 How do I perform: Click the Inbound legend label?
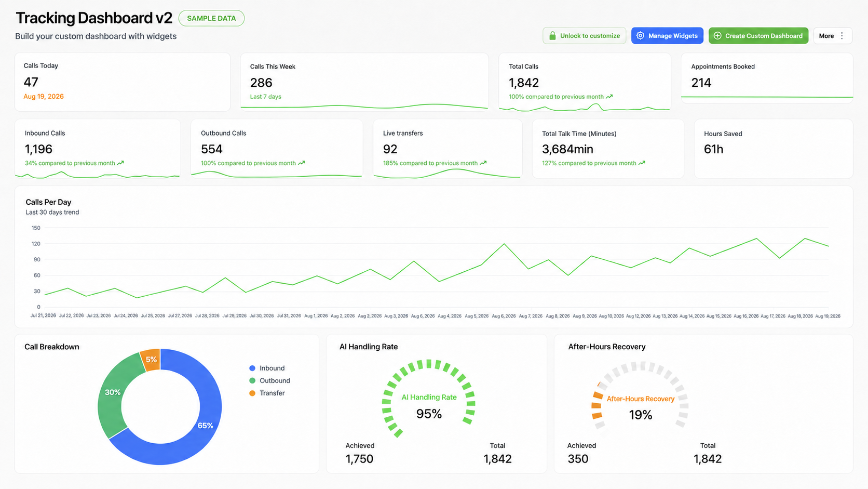pos(272,368)
